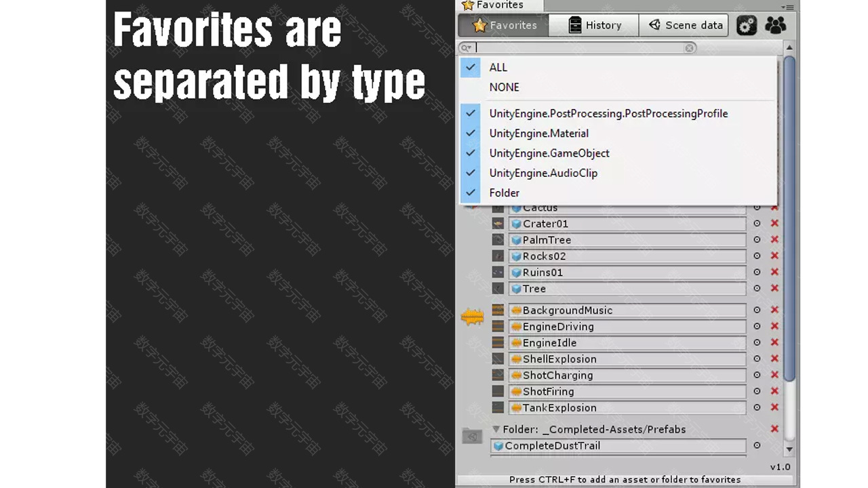This screenshot has width=868, height=488.
Task: Switch to the Favorites tab
Action: pos(504,25)
